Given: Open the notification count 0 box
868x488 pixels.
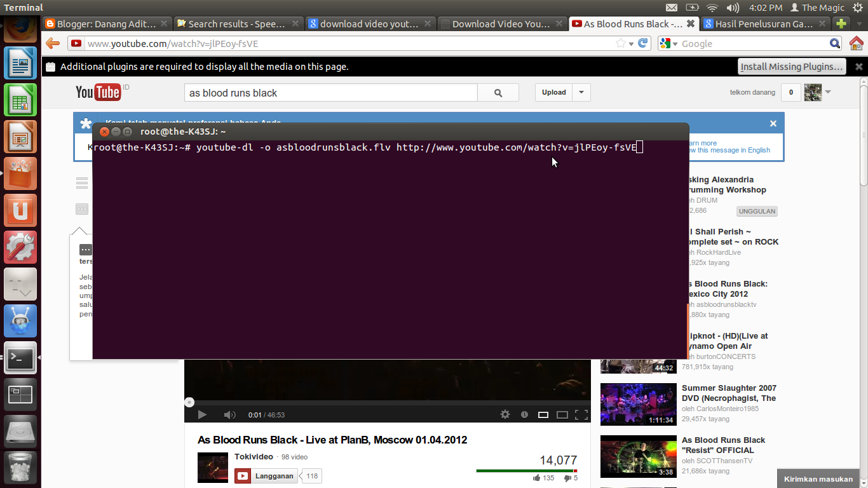Looking at the screenshot, I should (790, 93).
